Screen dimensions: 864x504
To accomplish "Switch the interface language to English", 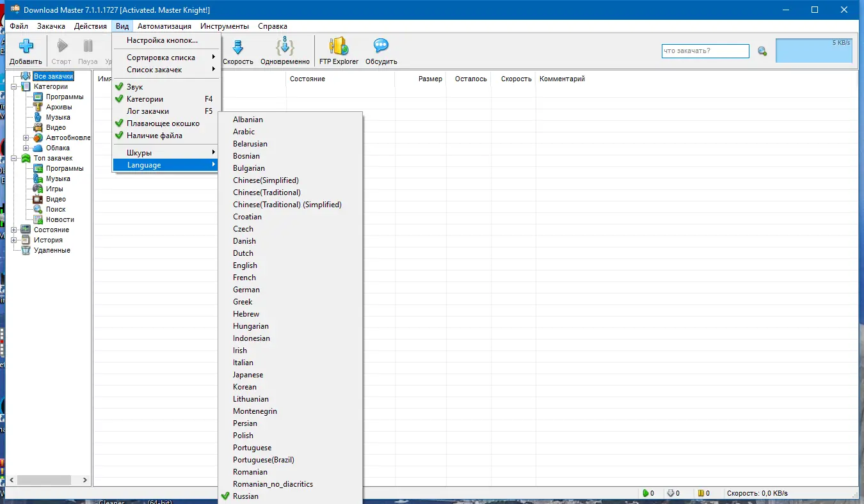I will coord(291,265).
